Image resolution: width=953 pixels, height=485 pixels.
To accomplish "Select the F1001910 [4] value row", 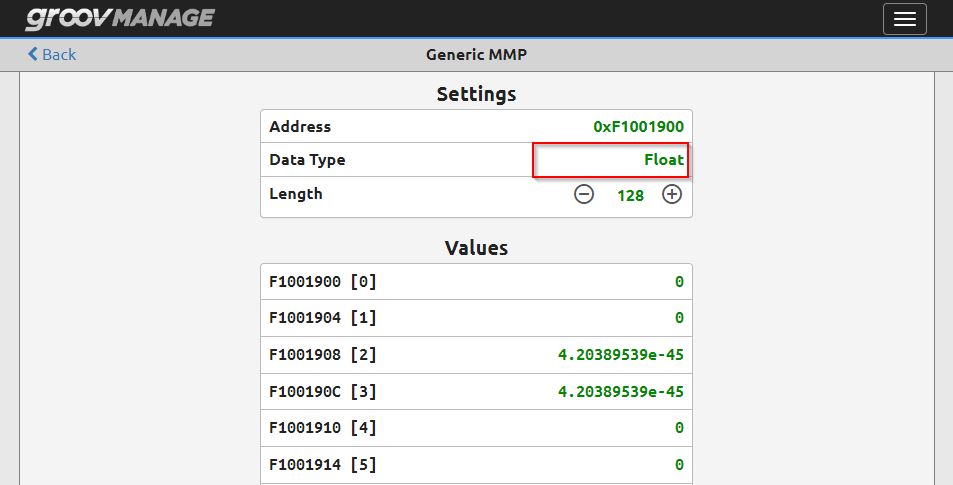I will click(476, 428).
